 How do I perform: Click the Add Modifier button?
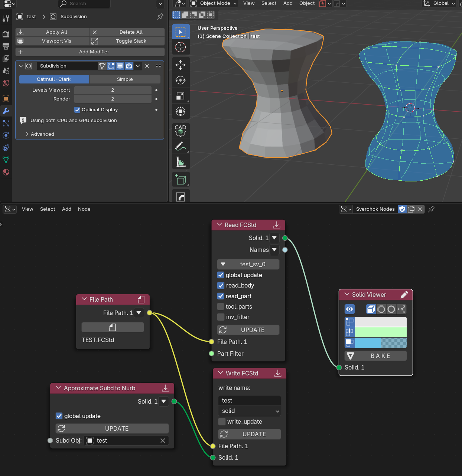pyautogui.click(x=90, y=52)
